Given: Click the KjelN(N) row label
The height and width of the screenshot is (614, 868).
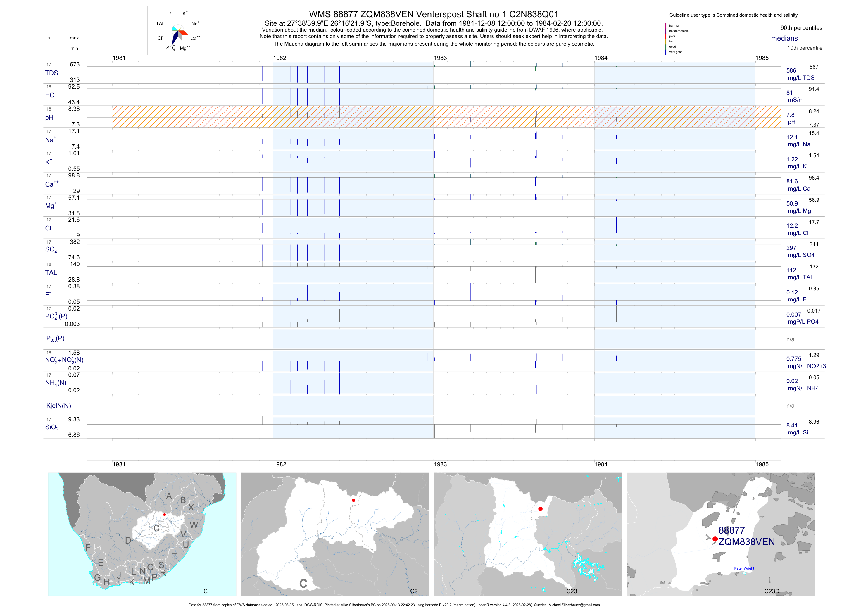Looking at the screenshot, I should pos(58,406).
